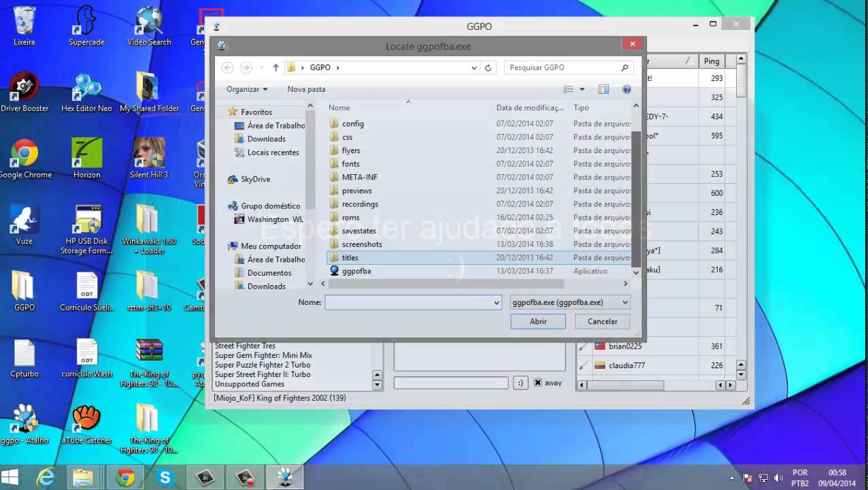
Task: Select Super Puzzle Fighter 2 Turbo in GGPO
Action: tap(263, 365)
